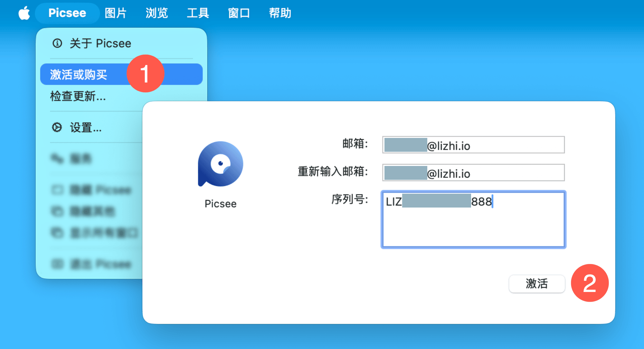
Task: Click the red step 2 marker
Action: coord(590,283)
